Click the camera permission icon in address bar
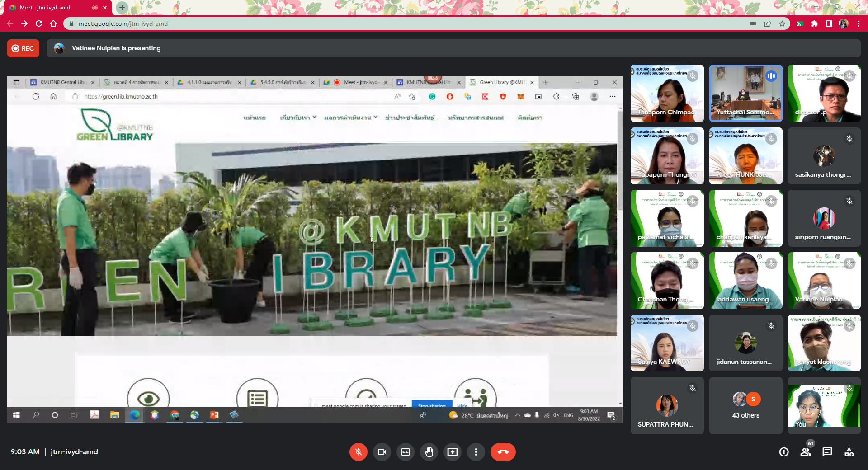The height and width of the screenshot is (470, 868). pyautogui.click(x=753, y=23)
